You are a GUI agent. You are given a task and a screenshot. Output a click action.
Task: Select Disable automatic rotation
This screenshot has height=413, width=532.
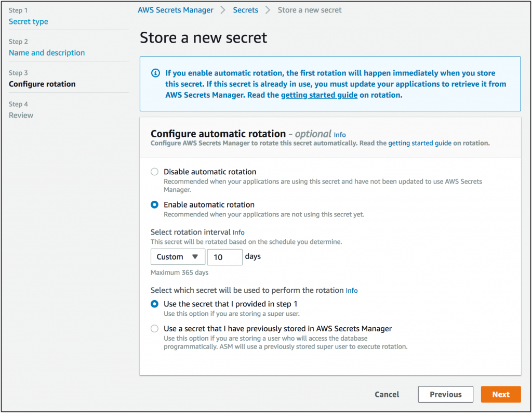pos(154,172)
